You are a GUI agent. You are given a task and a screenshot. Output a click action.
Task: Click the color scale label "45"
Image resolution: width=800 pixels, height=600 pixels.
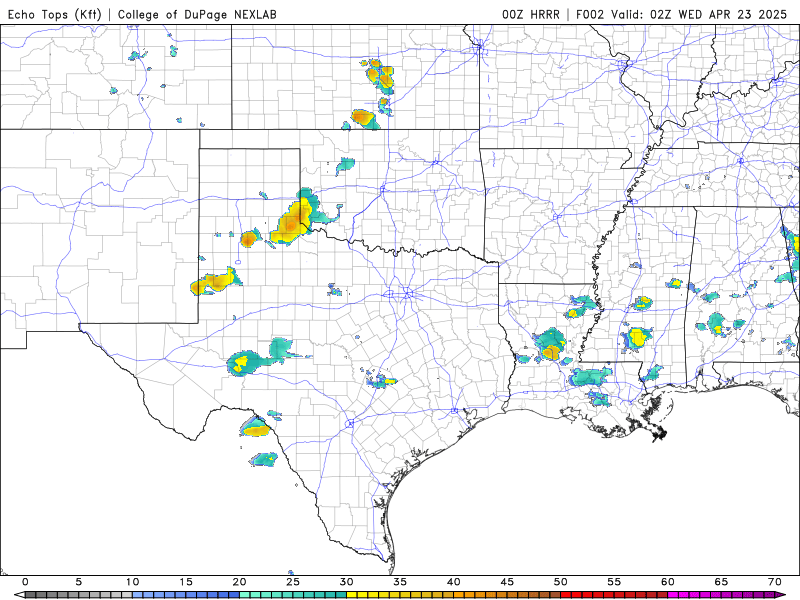[x=507, y=582]
